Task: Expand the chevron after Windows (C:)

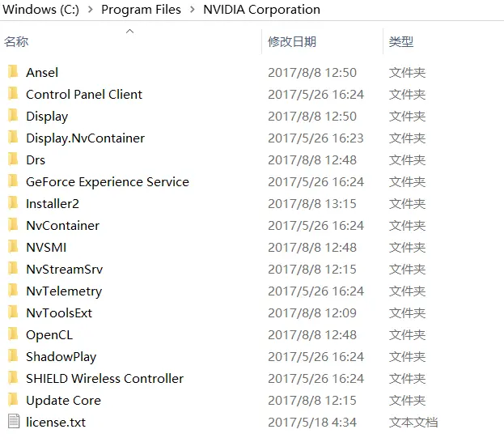Action: point(91,10)
